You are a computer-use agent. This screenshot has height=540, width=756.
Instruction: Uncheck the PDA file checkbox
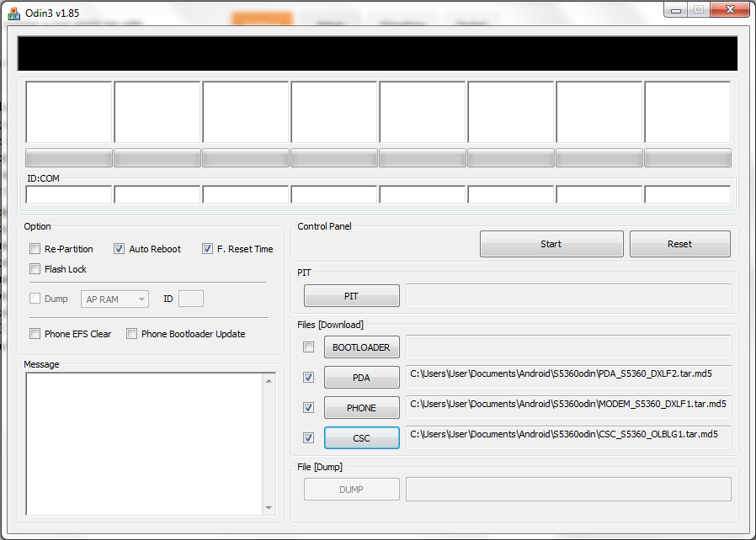point(309,377)
